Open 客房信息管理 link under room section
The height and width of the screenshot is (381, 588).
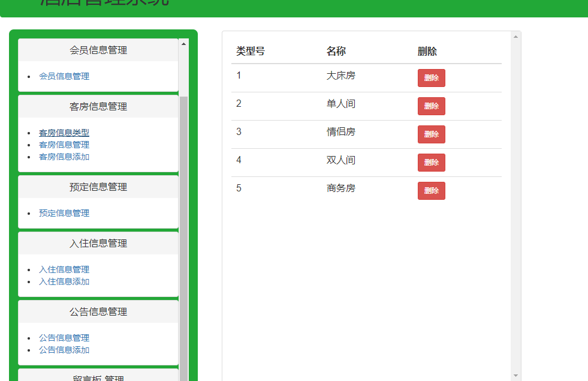click(64, 145)
